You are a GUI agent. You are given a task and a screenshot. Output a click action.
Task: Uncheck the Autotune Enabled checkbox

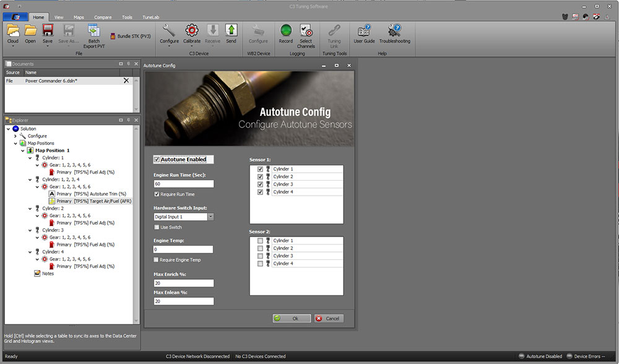(x=157, y=160)
